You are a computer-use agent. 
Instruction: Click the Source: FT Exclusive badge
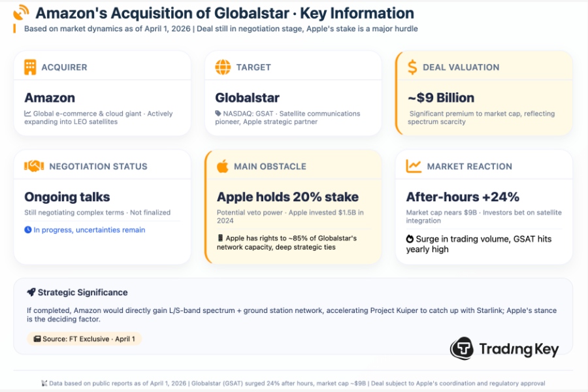[x=84, y=338]
